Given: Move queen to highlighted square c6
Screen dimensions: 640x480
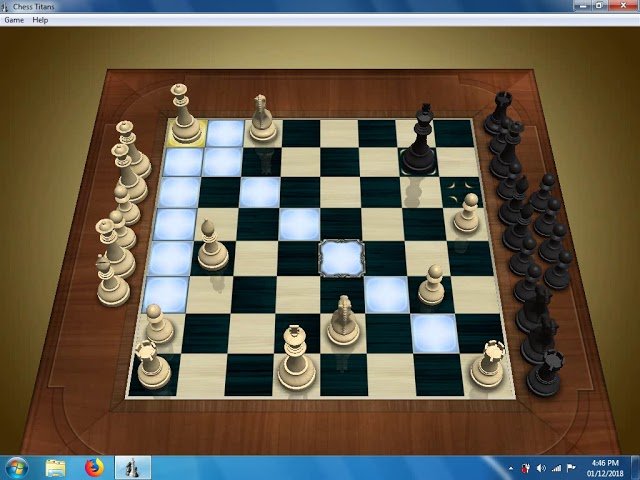Looking at the screenshot, I should point(260,192).
